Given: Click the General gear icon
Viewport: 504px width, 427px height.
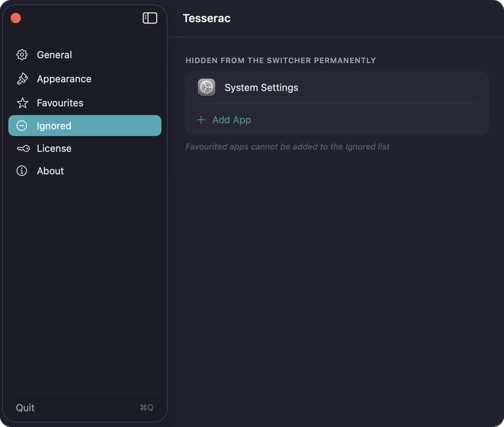Looking at the screenshot, I should coord(22,55).
